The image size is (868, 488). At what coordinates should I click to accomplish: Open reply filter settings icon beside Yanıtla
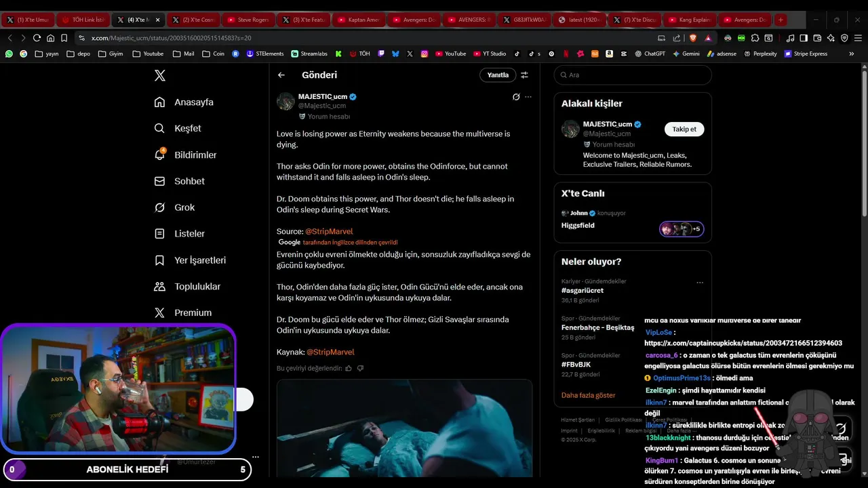click(x=524, y=75)
